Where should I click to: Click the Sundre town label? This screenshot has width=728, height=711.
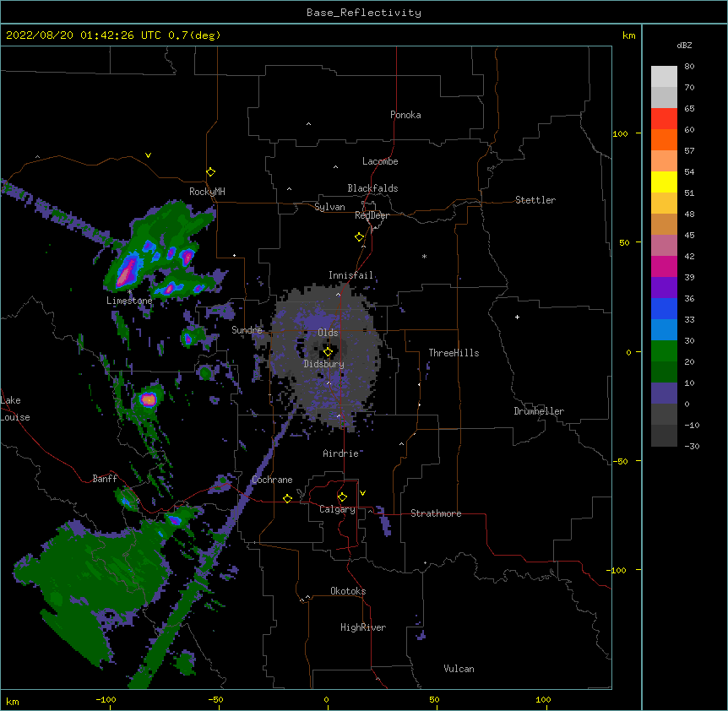coord(247,330)
